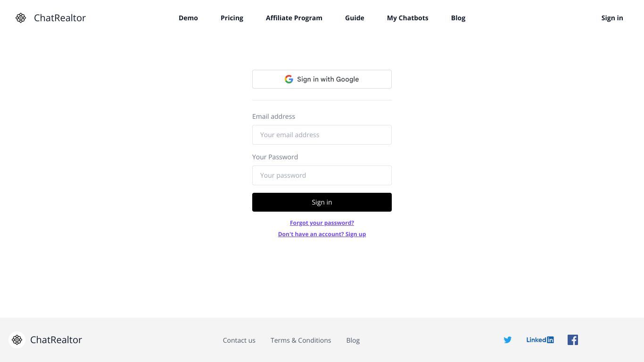Screen dimensions: 644x362
Task: Click Sign in with Google button
Action: (322, 79)
